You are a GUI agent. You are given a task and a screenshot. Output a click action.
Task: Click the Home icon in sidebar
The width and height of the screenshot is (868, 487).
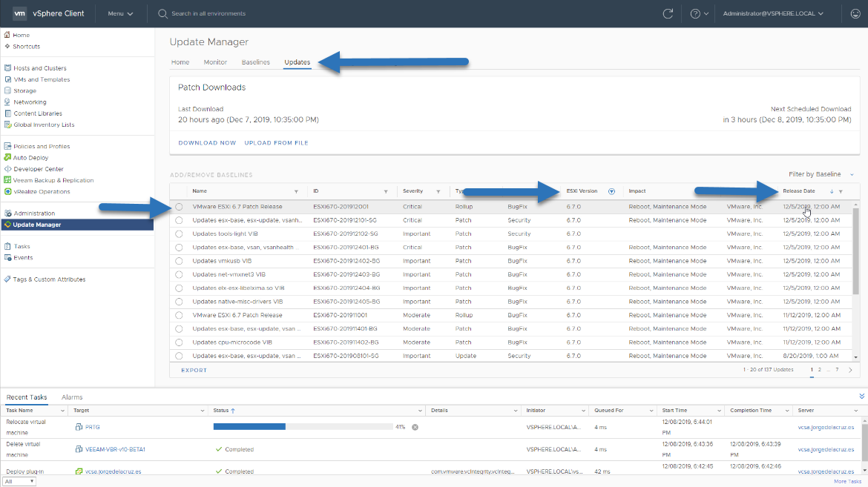[7, 35]
